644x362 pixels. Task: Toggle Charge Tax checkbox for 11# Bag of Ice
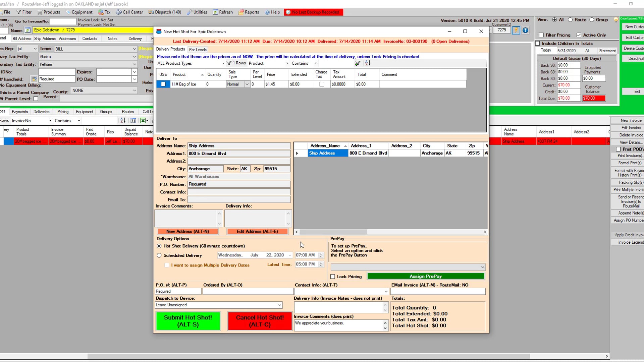tap(322, 84)
